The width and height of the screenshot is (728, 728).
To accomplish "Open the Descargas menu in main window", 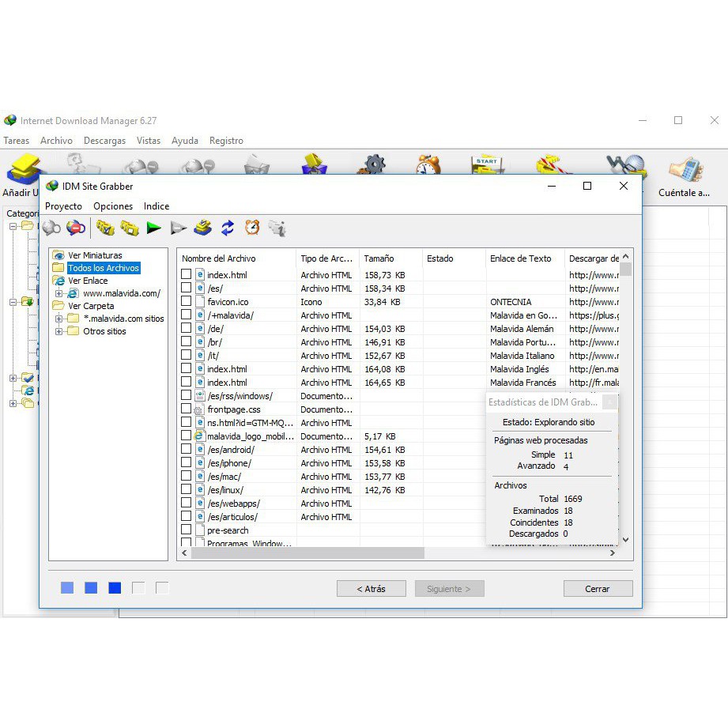I will [104, 141].
